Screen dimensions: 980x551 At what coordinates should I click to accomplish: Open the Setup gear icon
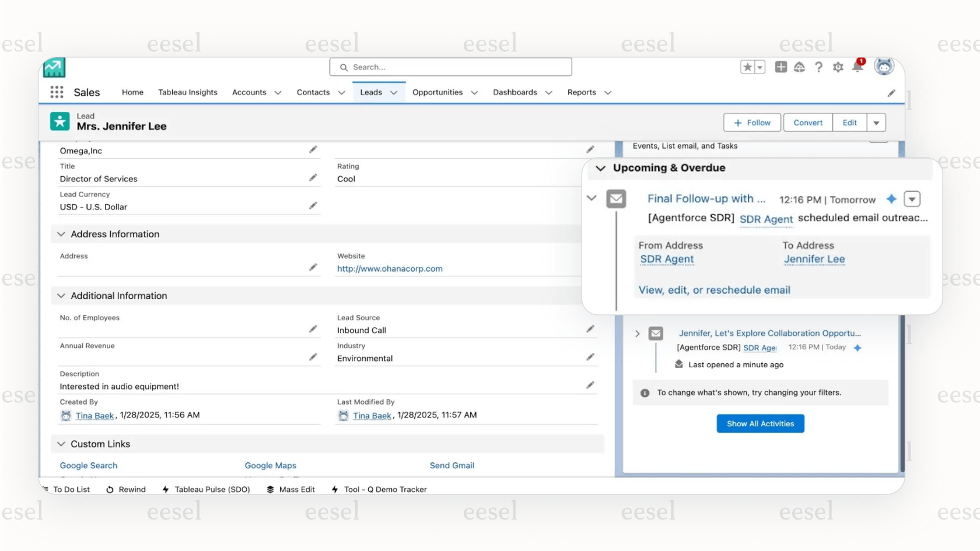838,67
